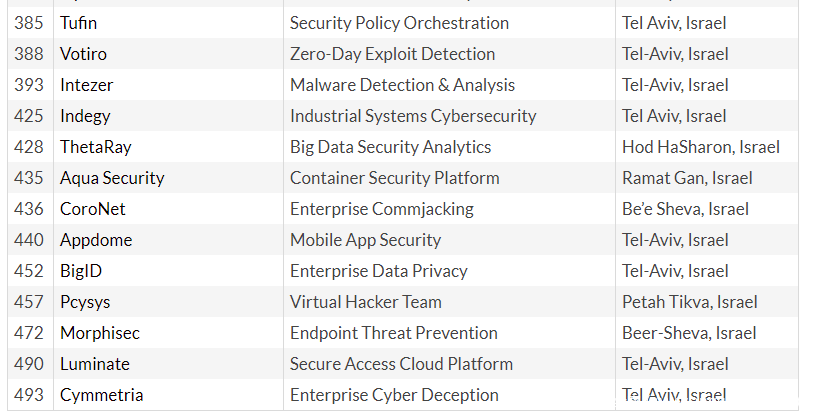
Task: Select the Aqua Security cell
Action: pyautogui.click(x=112, y=178)
